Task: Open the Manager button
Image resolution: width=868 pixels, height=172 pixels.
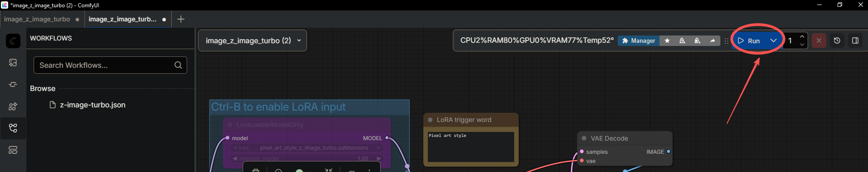Action: tap(639, 40)
